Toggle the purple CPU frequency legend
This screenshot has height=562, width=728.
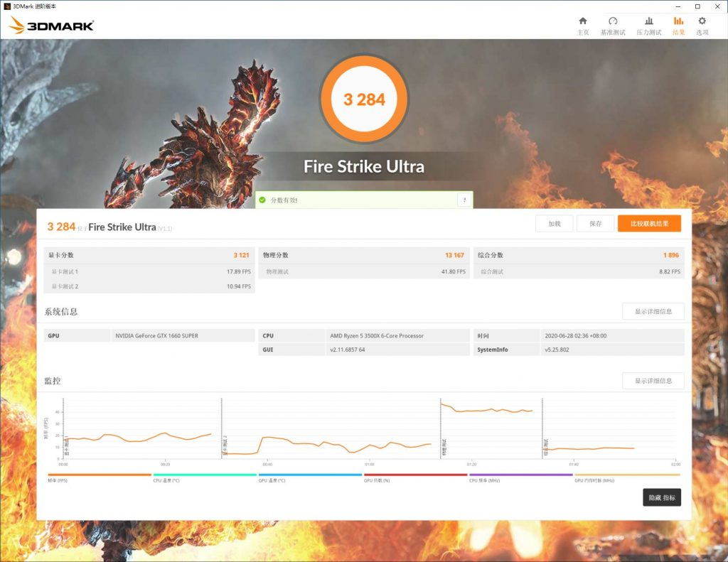click(521, 477)
